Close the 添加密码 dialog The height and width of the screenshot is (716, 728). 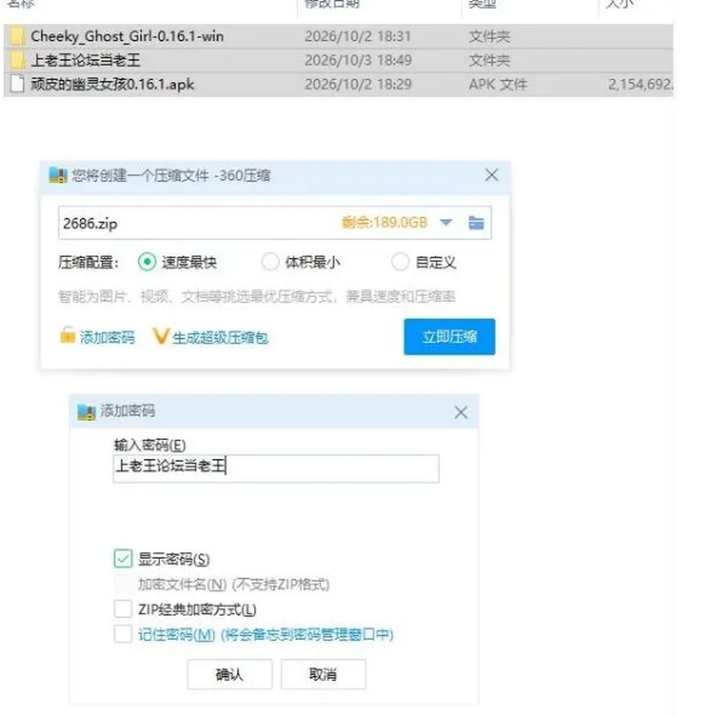tap(461, 413)
